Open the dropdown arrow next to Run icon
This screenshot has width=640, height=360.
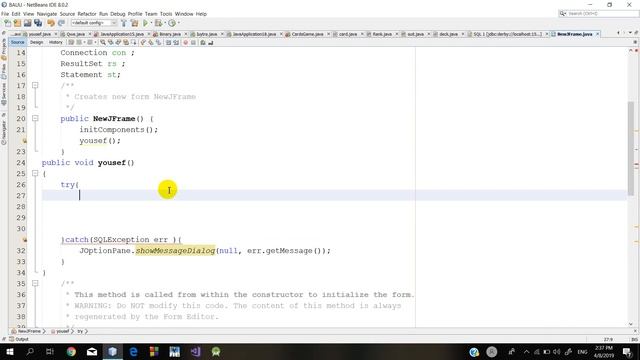pos(151,23)
